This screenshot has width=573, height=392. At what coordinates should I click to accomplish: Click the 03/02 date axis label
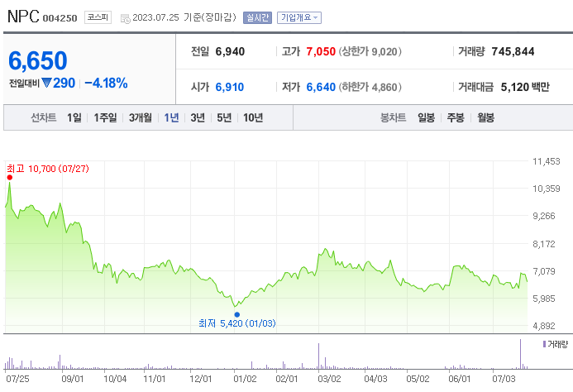329,379
